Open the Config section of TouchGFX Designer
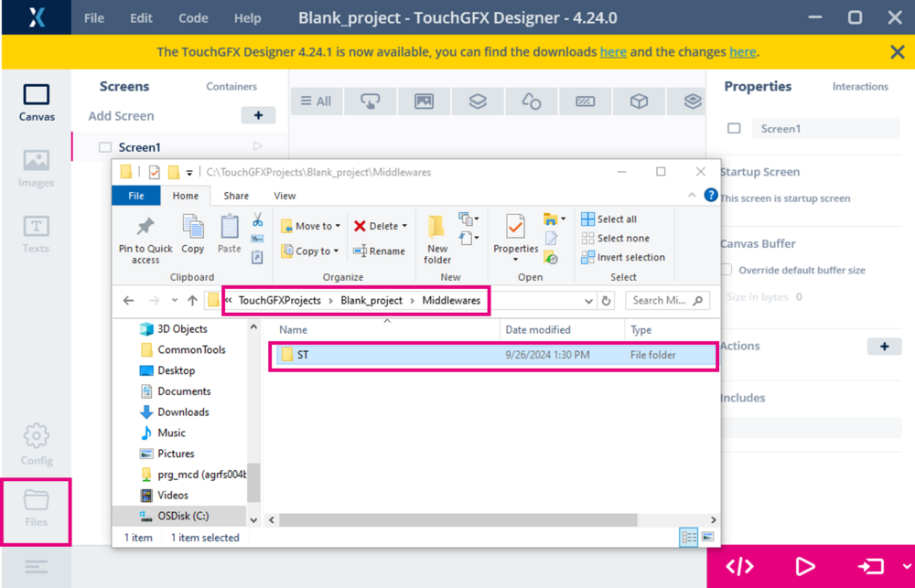 click(x=37, y=444)
